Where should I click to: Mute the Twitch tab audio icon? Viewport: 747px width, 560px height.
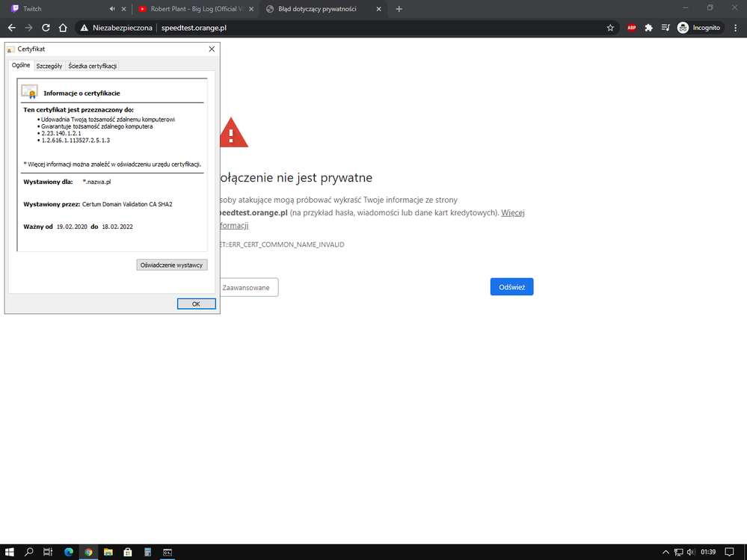[112, 8]
